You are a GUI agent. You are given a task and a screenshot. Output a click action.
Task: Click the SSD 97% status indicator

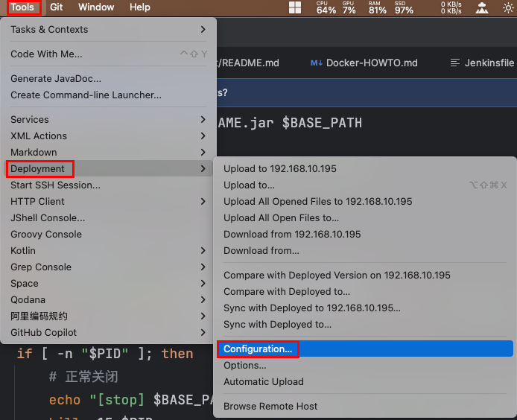(404, 7)
